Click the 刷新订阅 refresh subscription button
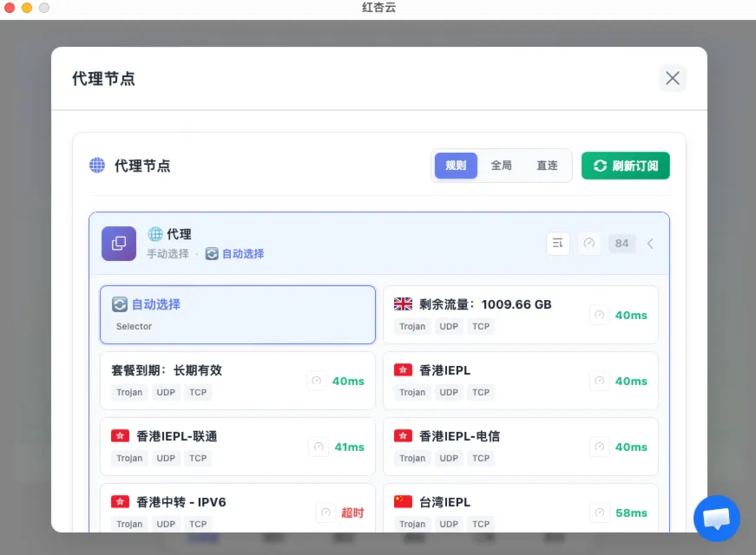This screenshot has height=555, width=756. click(625, 166)
